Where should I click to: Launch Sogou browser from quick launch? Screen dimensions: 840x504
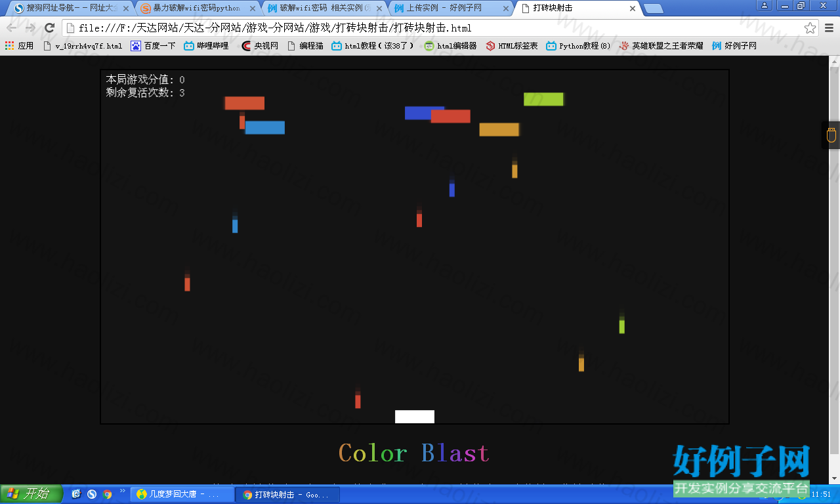[x=92, y=494]
